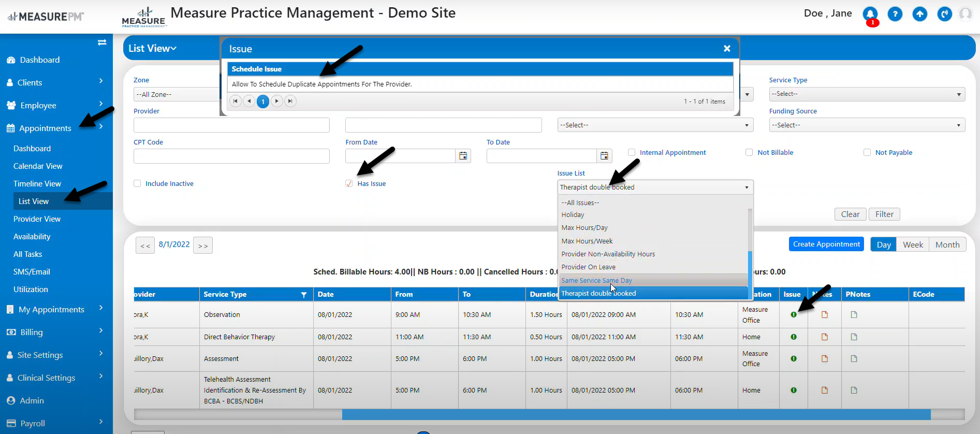Open PNotes icon for Observation row
The width and height of the screenshot is (980, 434).
tap(854, 315)
